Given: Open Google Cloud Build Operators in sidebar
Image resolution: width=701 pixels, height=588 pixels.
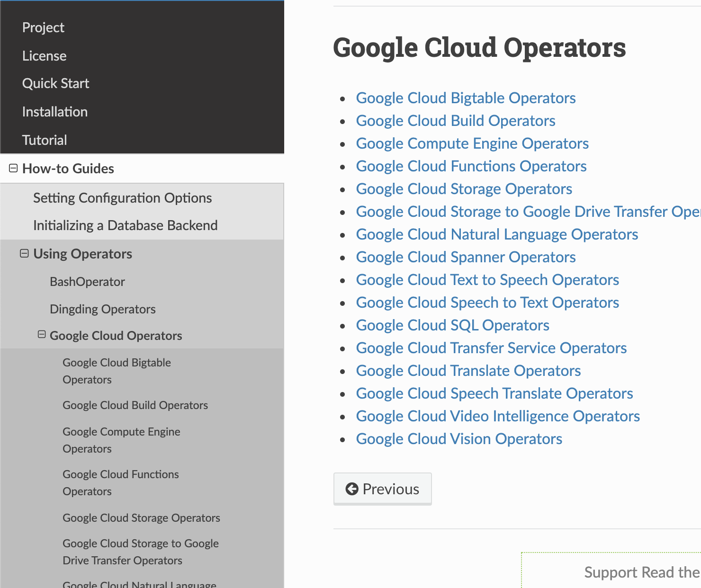Looking at the screenshot, I should (135, 405).
